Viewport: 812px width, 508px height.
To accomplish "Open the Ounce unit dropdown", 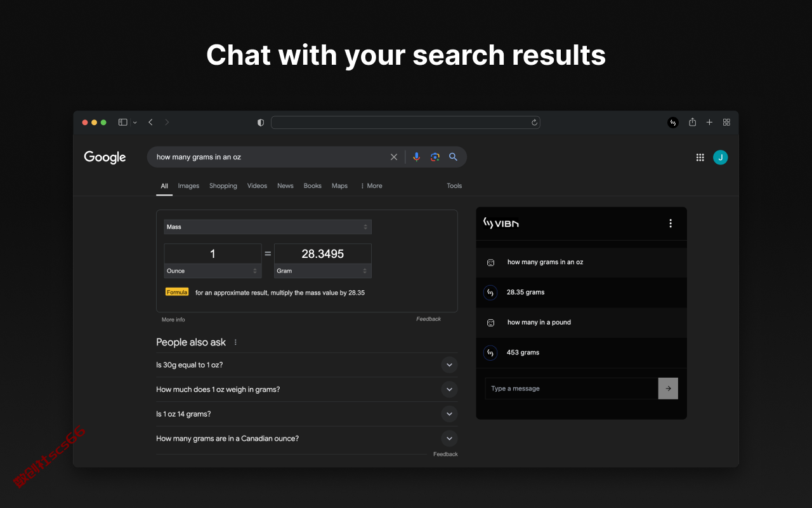I will coord(213,271).
